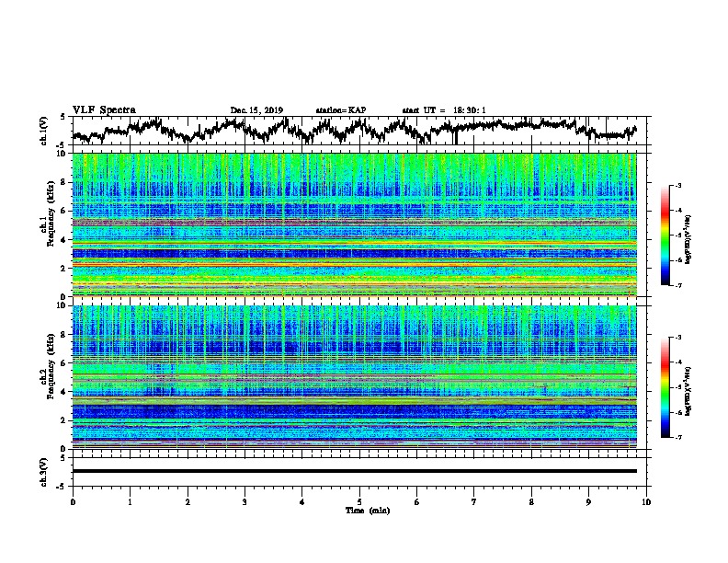Click the ch.2 spectrogram panel
Screen dimensions: 728x563
[354, 377]
